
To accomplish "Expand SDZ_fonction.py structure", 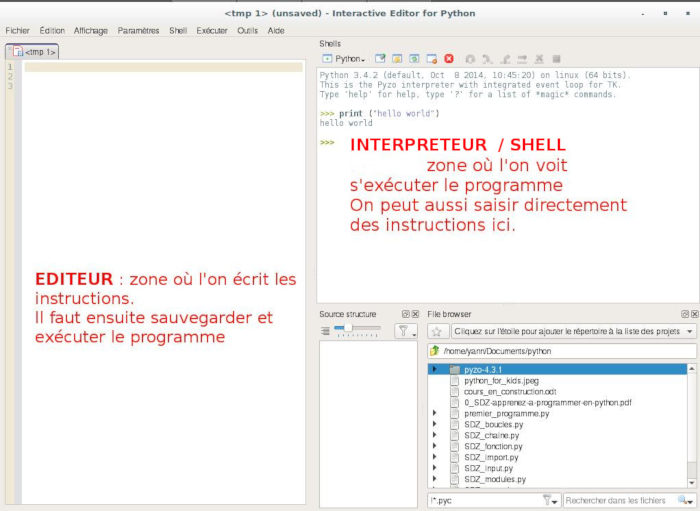I will tap(434, 446).
